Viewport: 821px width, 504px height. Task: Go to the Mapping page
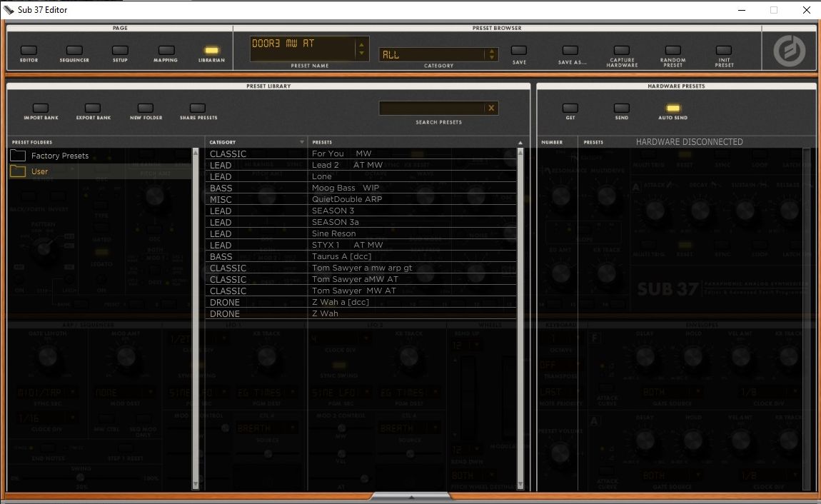tap(166, 50)
